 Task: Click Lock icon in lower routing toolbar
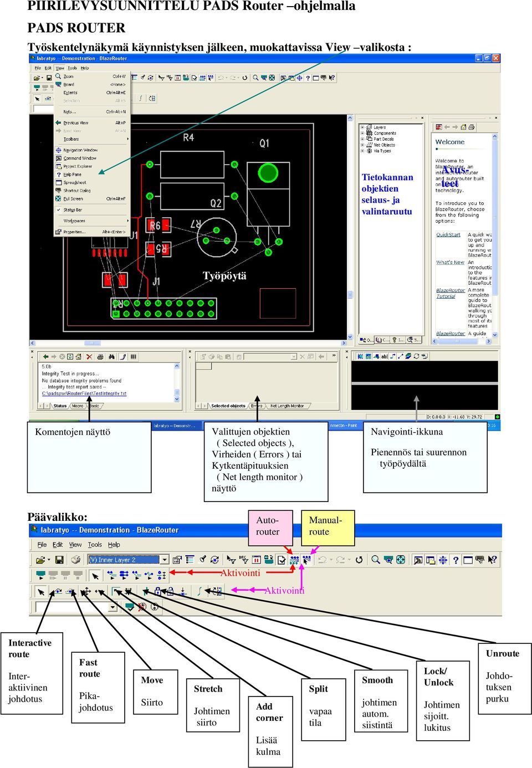[x=158, y=592]
